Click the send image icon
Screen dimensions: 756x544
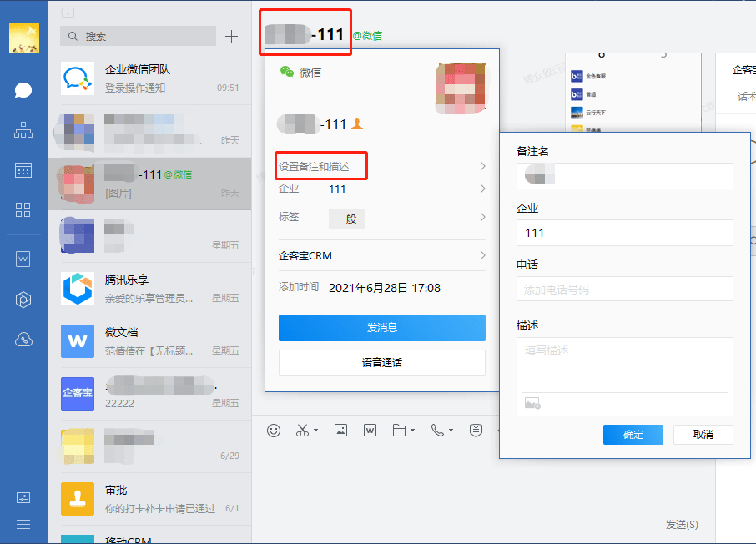click(x=340, y=430)
